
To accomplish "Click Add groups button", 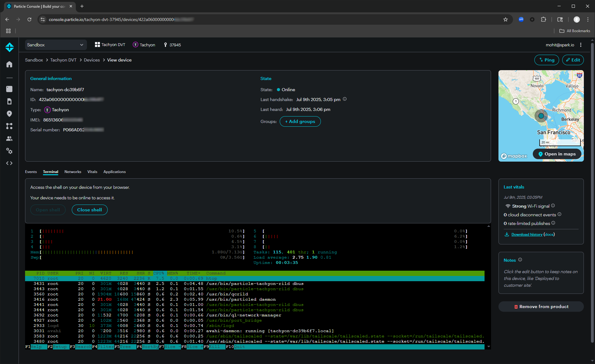I will pyautogui.click(x=300, y=121).
